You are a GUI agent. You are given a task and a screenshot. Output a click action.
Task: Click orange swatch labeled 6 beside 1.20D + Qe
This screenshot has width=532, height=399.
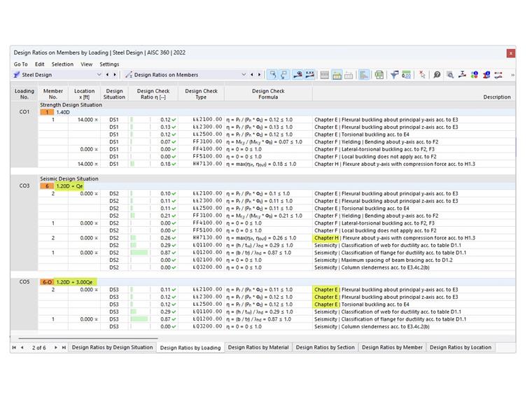pyautogui.click(x=47, y=186)
